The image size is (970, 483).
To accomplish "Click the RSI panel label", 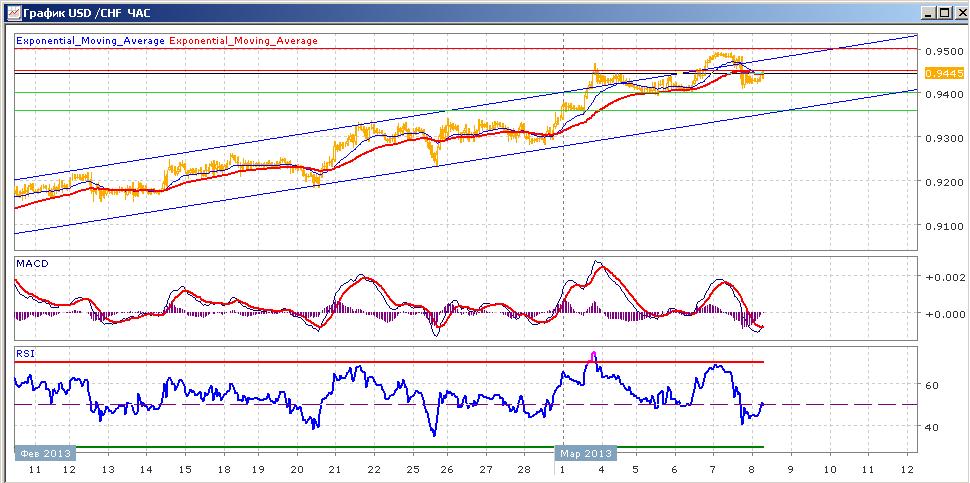I will (25, 354).
